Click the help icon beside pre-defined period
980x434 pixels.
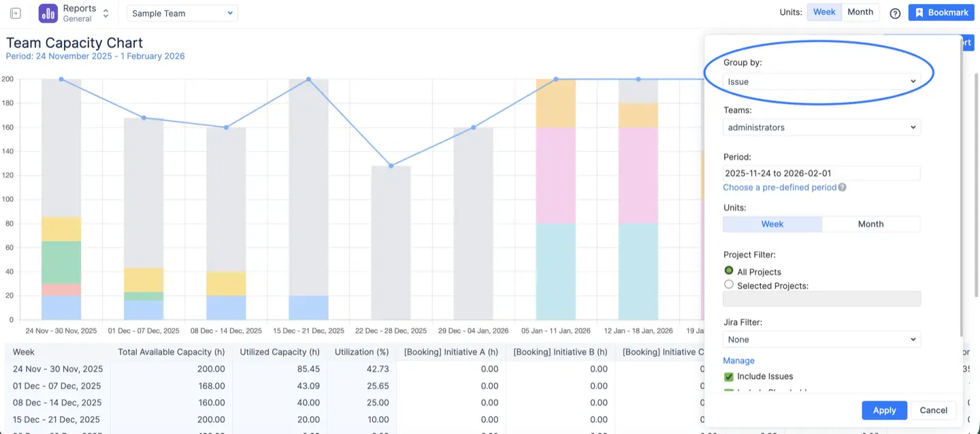click(843, 187)
